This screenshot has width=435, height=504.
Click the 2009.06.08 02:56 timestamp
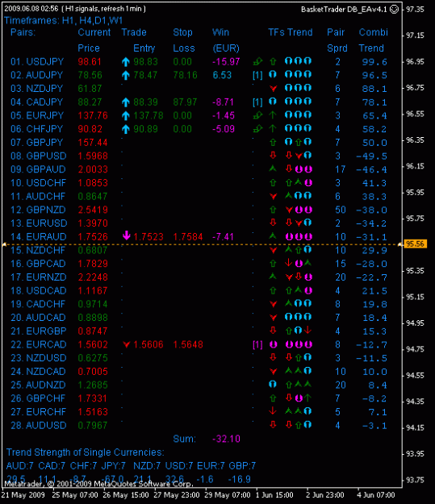tap(31, 9)
